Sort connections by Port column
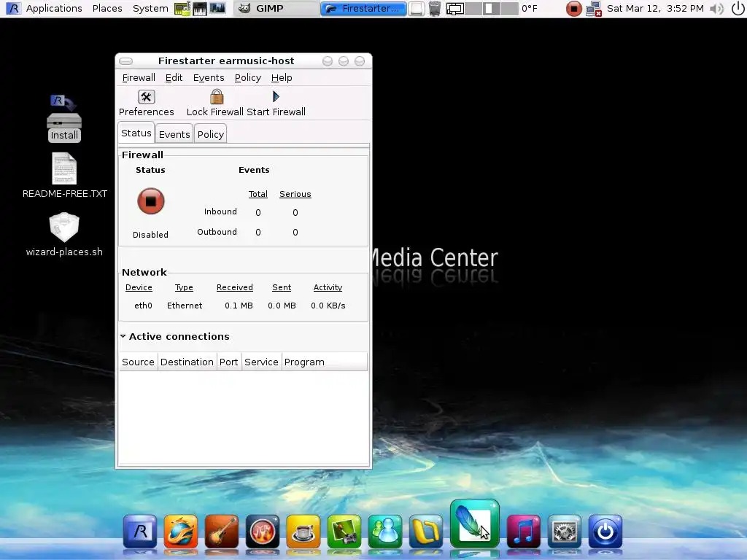 point(228,362)
